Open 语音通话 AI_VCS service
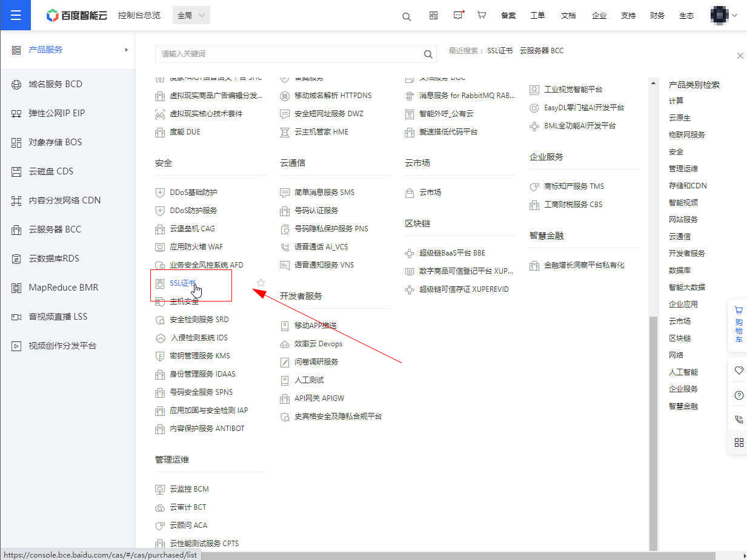Image resolution: width=747 pixels, height=560 pixels. pos(321,247)
